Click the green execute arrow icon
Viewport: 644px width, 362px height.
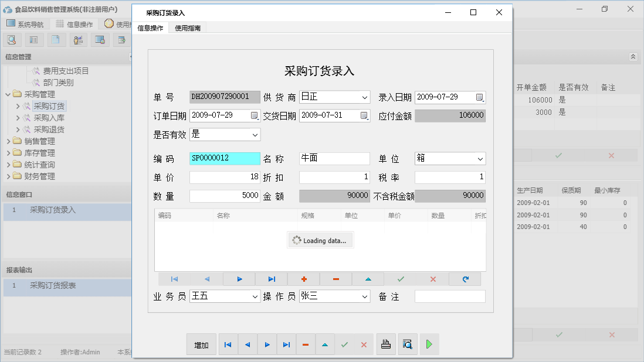tap(429, 344)
